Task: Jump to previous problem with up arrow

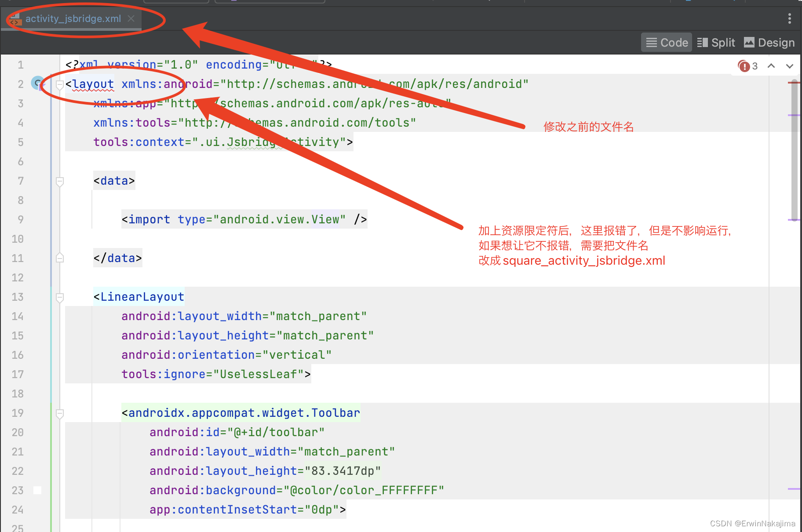Action: tap(771, 66)
